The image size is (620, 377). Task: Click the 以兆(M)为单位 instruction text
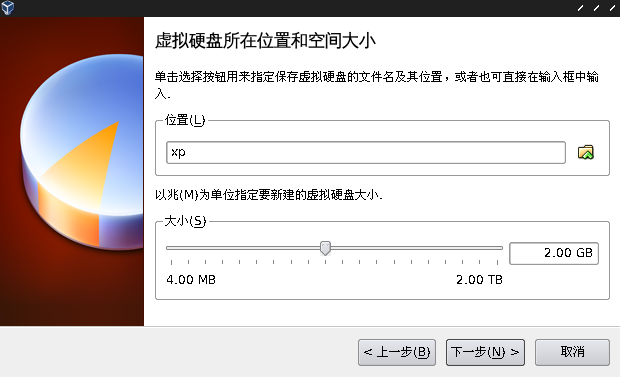pyautogui.click(x=268, y=195)
